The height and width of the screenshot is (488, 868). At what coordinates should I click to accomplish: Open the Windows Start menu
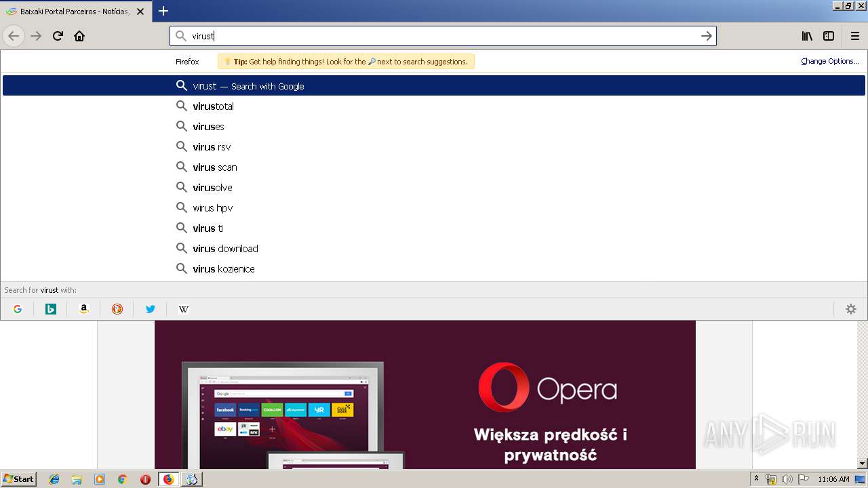point(18,479)
